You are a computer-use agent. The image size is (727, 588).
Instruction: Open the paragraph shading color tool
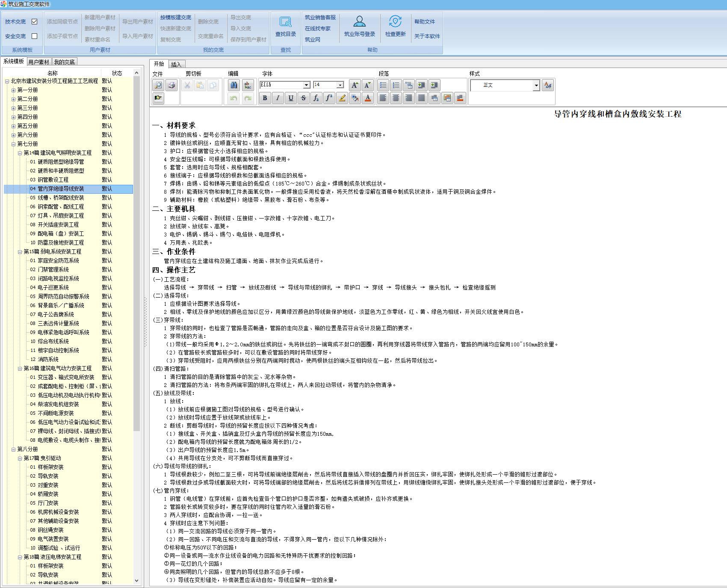tap(460, 98)
